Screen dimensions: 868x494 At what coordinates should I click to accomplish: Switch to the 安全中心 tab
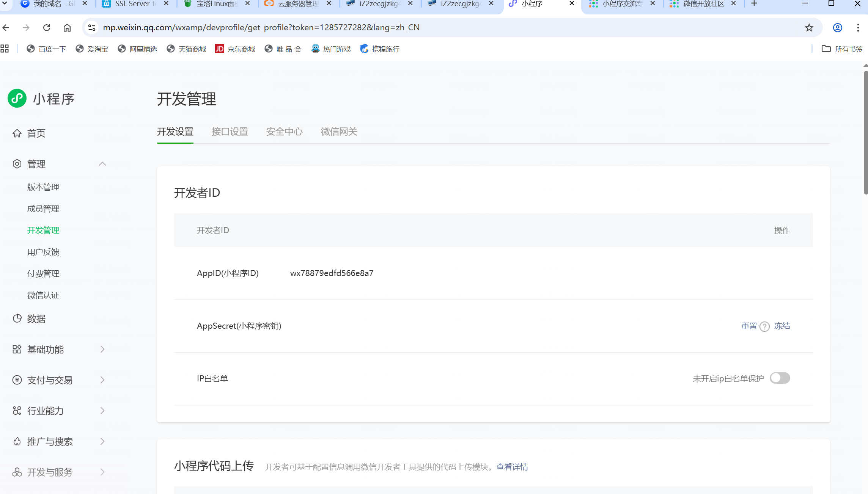click(x=284, y=132)
